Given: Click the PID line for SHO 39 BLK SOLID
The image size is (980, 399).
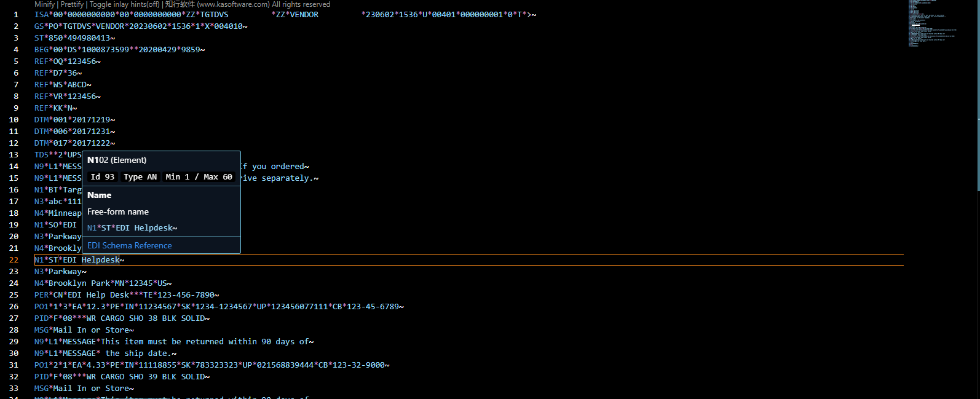Looking at the screenshot, I should (122, 376).
